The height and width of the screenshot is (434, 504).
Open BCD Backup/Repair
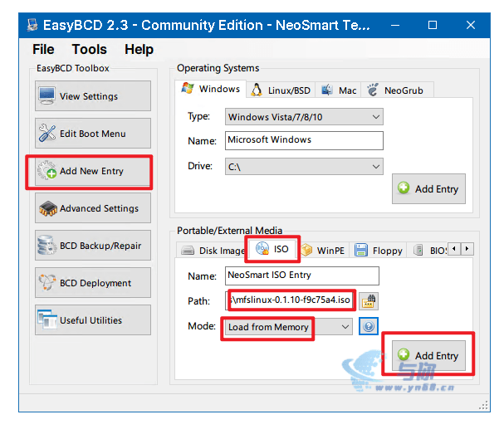click(93, 246)
